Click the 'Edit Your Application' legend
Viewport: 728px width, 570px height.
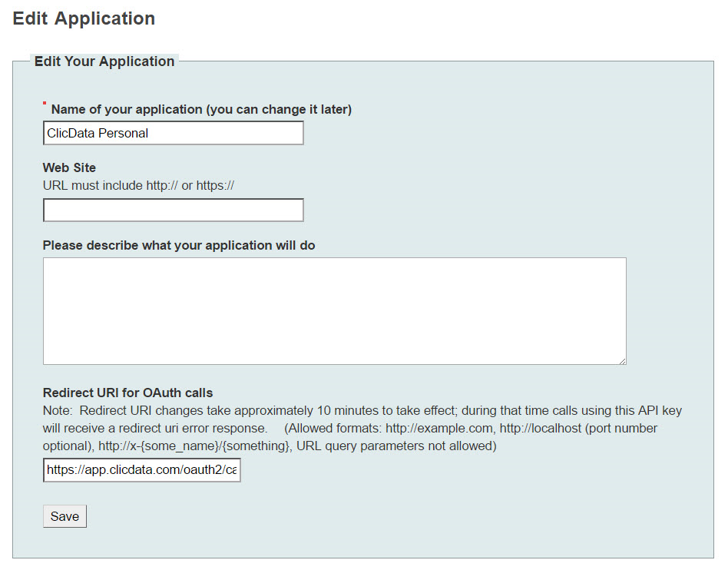[104, 61]
